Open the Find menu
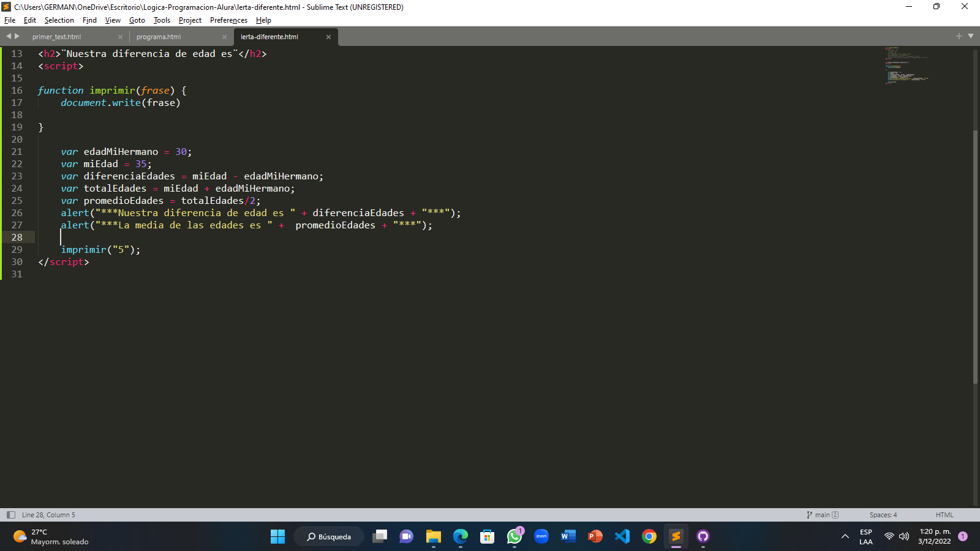This screenshot has width=980, height=551. pyautogui.click(x=89, y=20)
